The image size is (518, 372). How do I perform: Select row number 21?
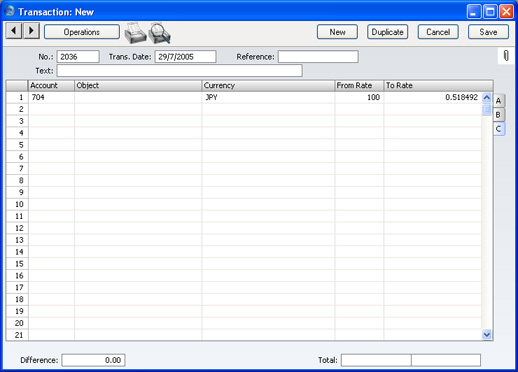point(17,335)
